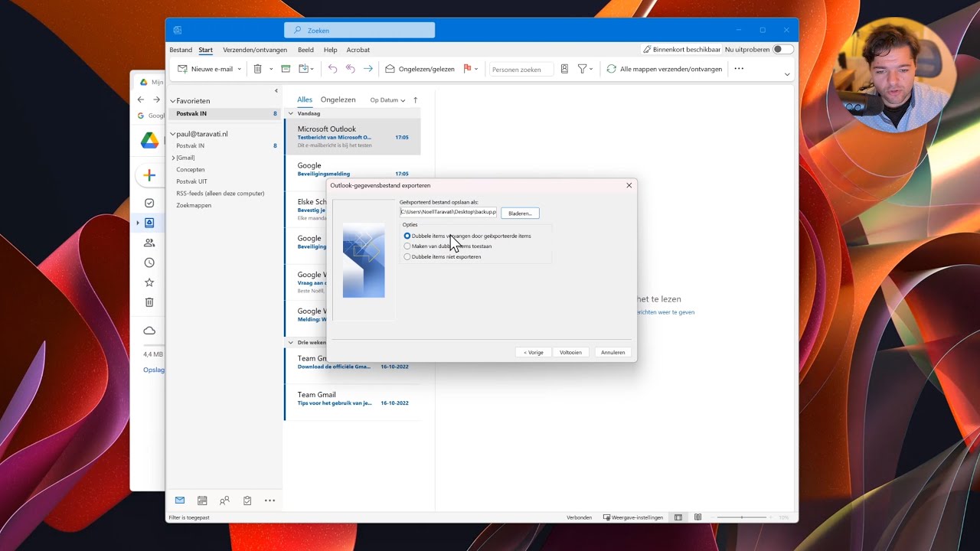Open the delete options dropdown arrow
980x551 pixels.
click(271, 69)
